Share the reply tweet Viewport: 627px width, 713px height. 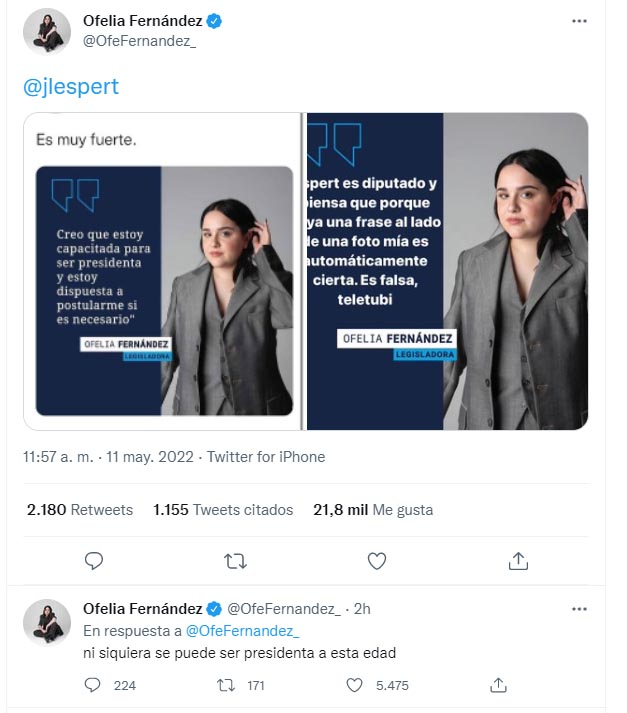click(499, 685)
